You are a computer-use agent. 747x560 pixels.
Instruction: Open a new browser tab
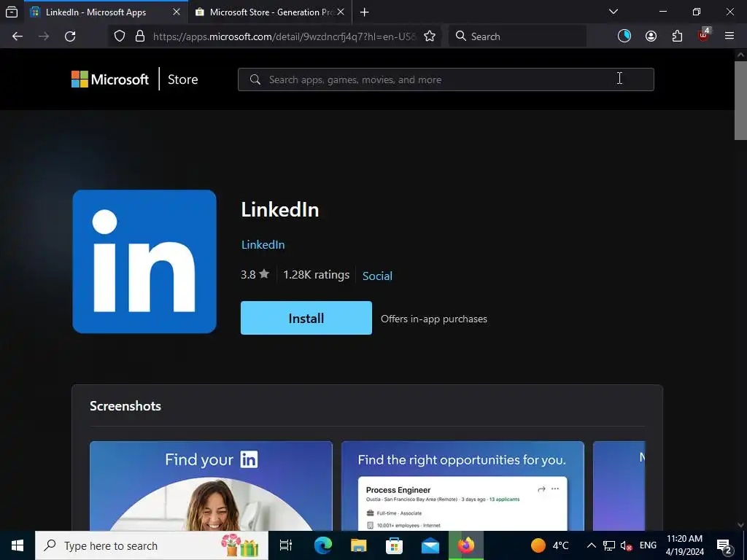[365, 12]
